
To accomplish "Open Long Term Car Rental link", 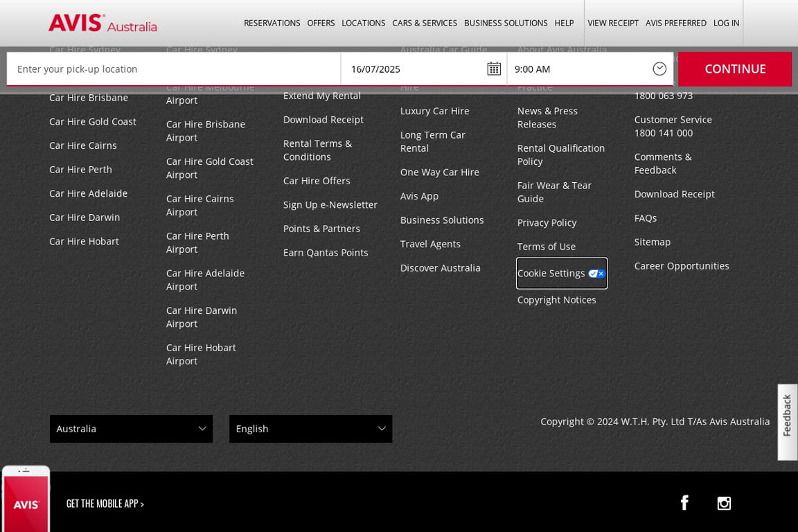I will tap(432, 141).
